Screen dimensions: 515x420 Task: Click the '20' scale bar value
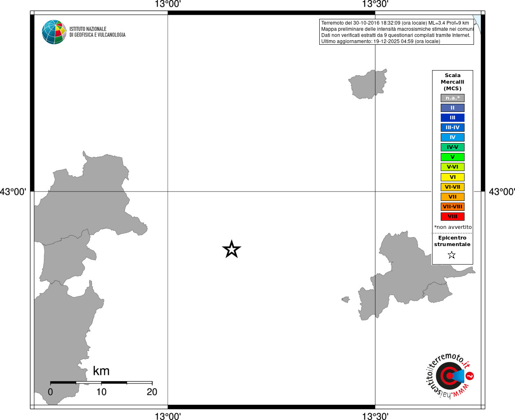pyautogui.click(x=152, y=392)
